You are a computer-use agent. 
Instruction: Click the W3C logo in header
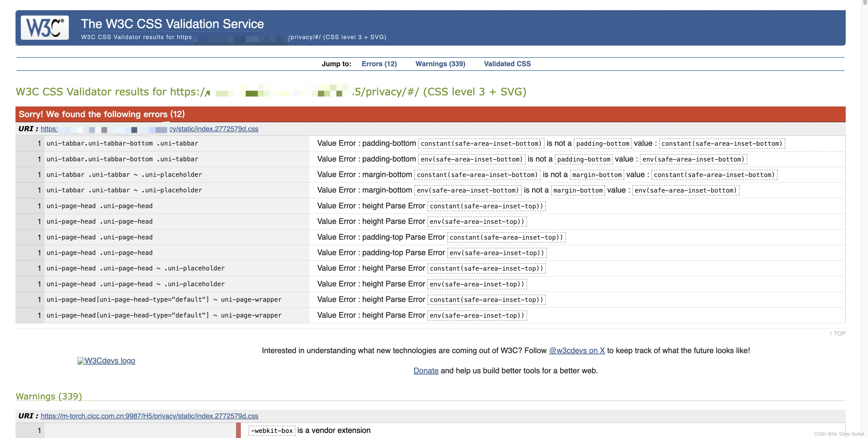pyautogui.click(x=45, y=27)
